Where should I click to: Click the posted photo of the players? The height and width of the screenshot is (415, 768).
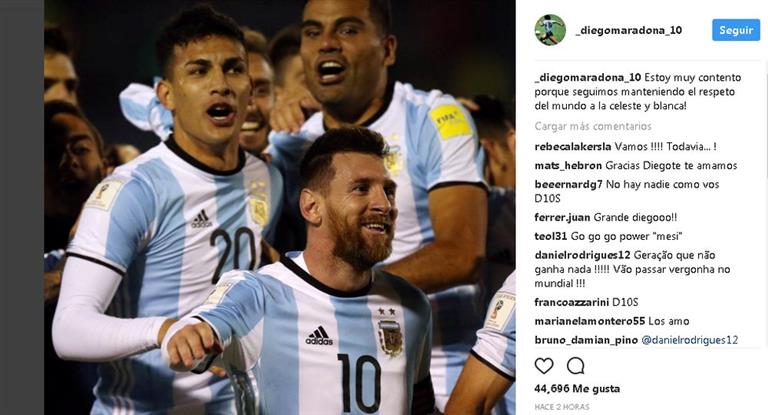tap(280, 207)
